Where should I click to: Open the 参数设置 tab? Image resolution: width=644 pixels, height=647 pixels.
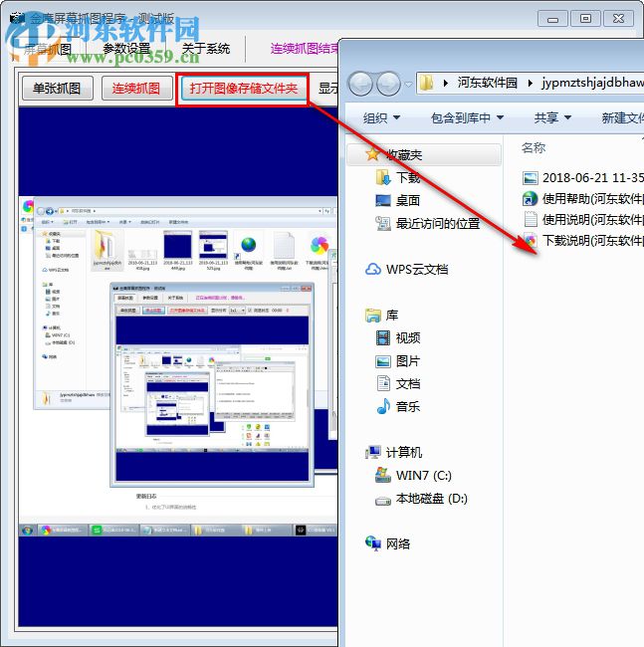(126, 49)
